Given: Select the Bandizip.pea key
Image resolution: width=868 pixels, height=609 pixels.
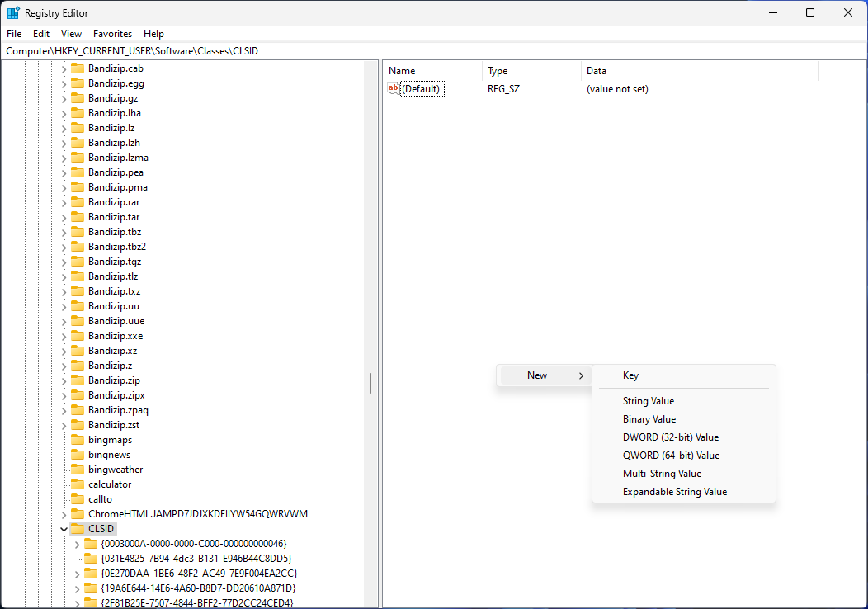Looking at the screenshot, I should [116, 172].
